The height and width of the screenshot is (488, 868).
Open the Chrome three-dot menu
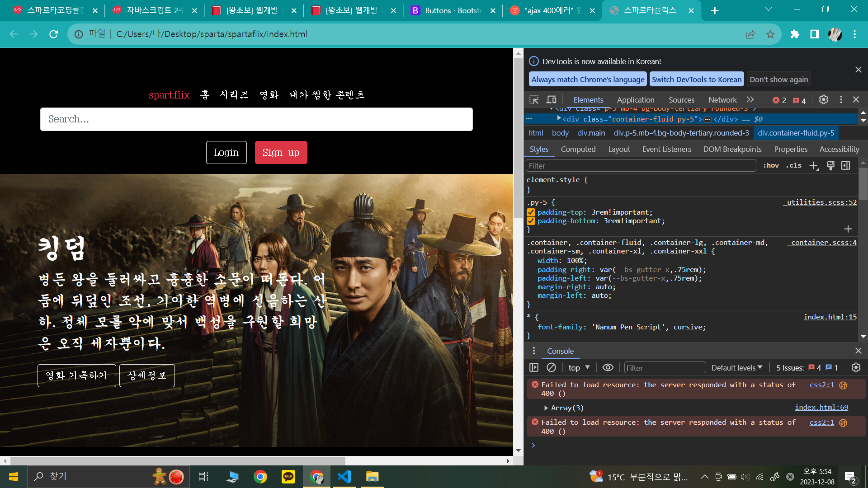click(x=854, y=34)
